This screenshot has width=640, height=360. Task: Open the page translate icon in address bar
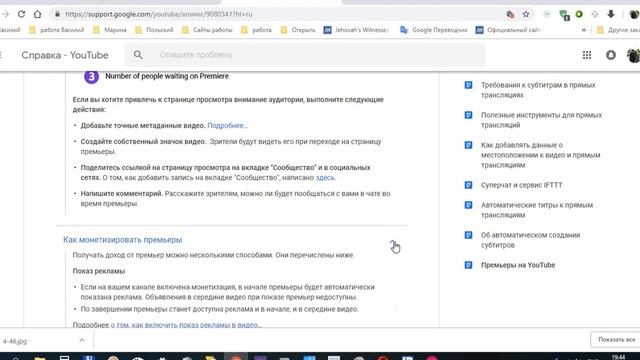[x=510, y=14]
